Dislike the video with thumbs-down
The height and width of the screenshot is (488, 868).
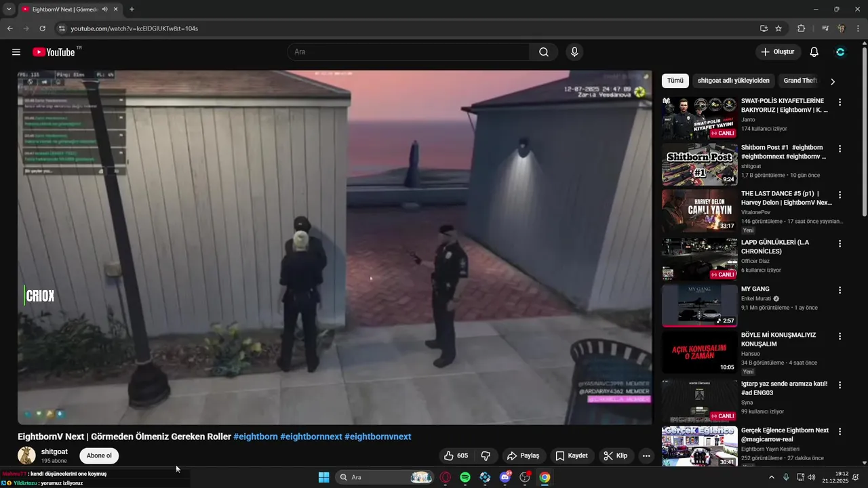(x=486, y=456)
